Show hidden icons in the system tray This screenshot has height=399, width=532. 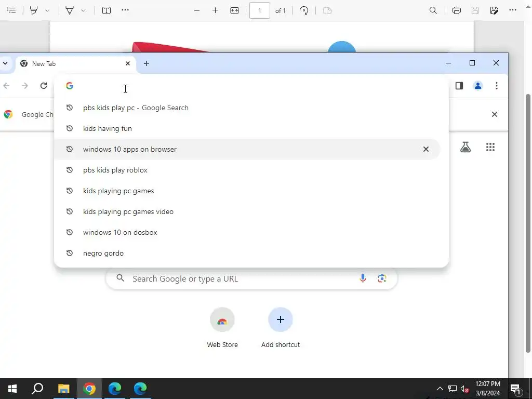click(440, 389)
